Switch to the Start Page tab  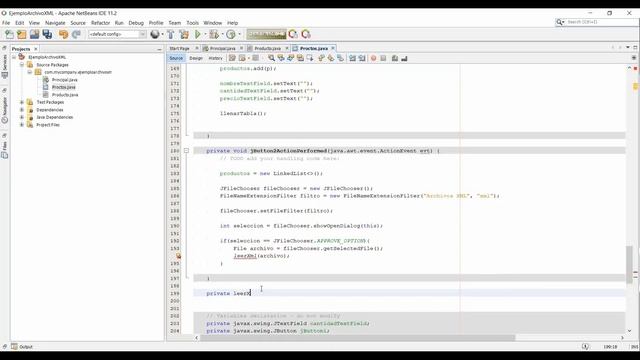pos(180,48)
